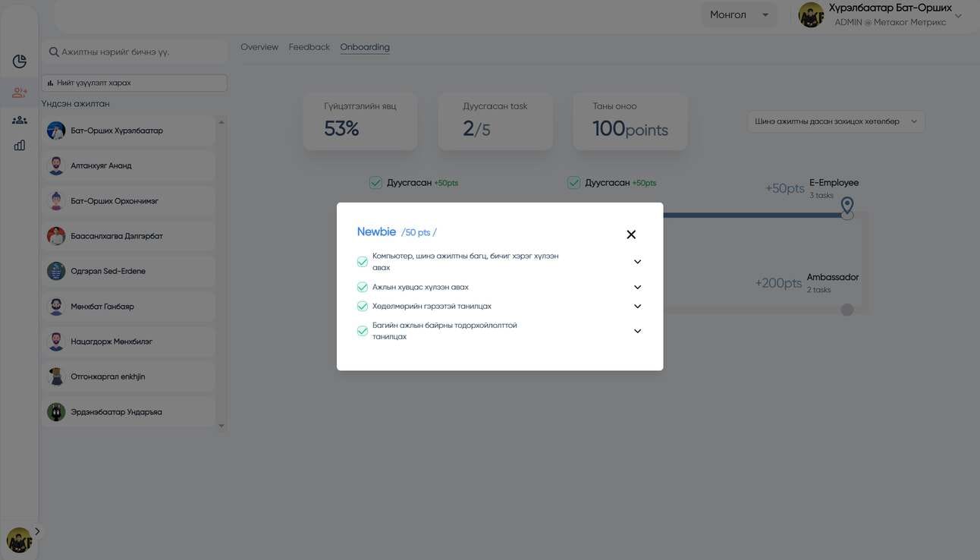Click avatar of Отгонжаргал enkhjin
The width and height of the screenshot is (980, 560).
tap(56, 376)
